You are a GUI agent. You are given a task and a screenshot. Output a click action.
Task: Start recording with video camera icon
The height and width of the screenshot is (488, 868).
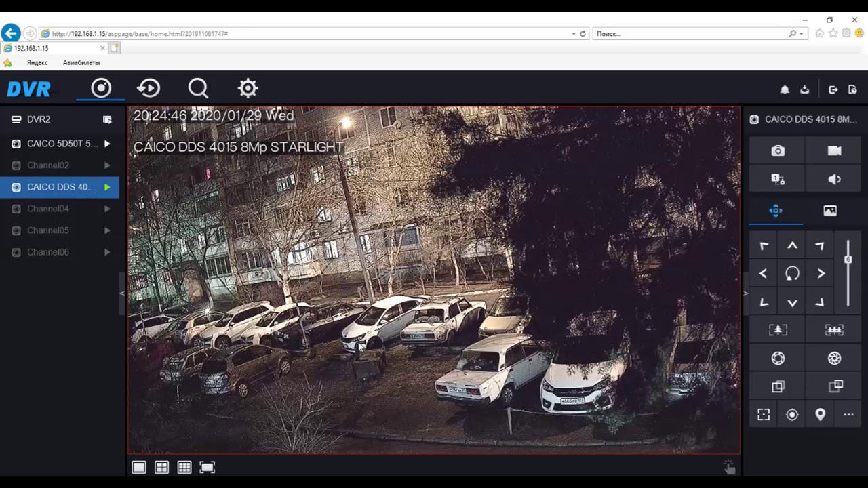coord(834,150)
